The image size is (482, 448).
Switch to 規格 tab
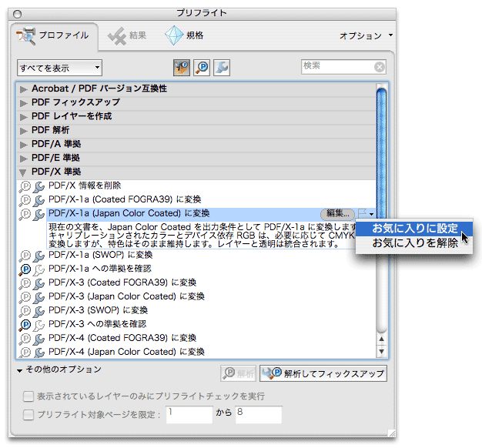pos(184,36)
